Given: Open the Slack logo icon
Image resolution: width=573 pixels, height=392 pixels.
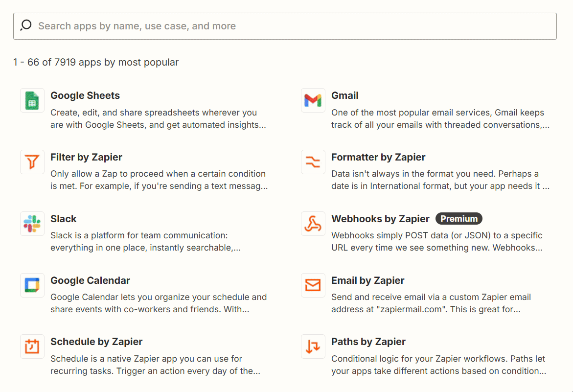Looking at the screenshot, I should (32, 224).
